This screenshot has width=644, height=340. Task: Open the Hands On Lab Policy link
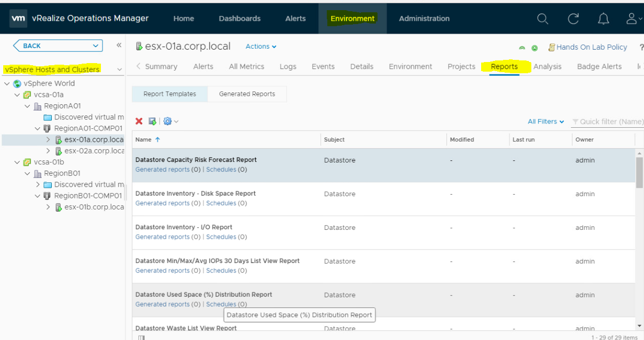tap(592, 47)
